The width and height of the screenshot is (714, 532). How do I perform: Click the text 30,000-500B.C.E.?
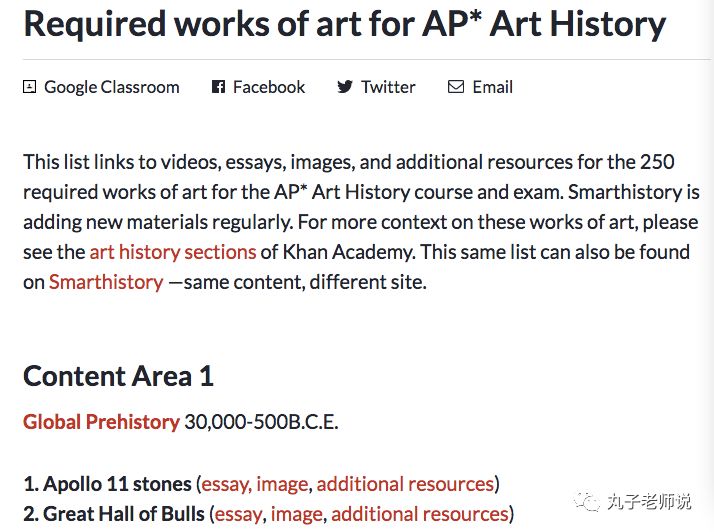(261, 422)
